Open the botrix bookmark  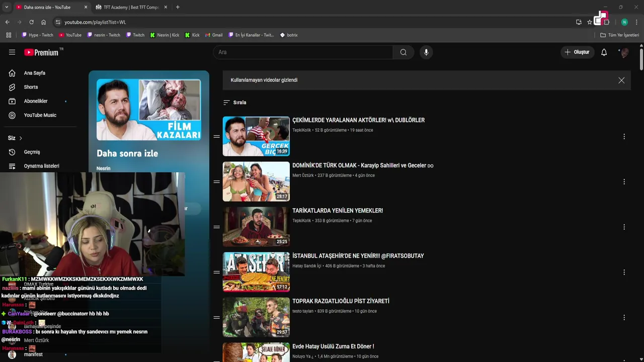pyautogui.click(x=289, y=35)
